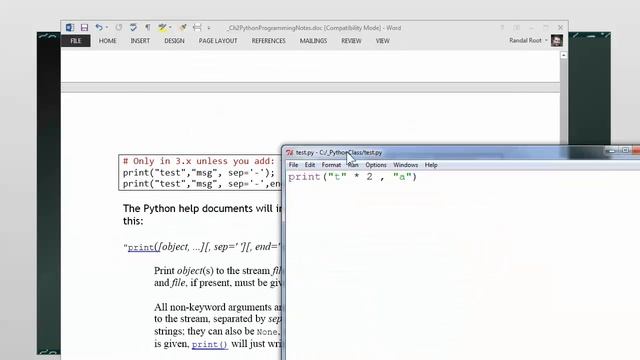The height and width of the screenshot is (360, 640).
Task: Click the print() link near 'will just write'
Action: click(x=209, y=344)
